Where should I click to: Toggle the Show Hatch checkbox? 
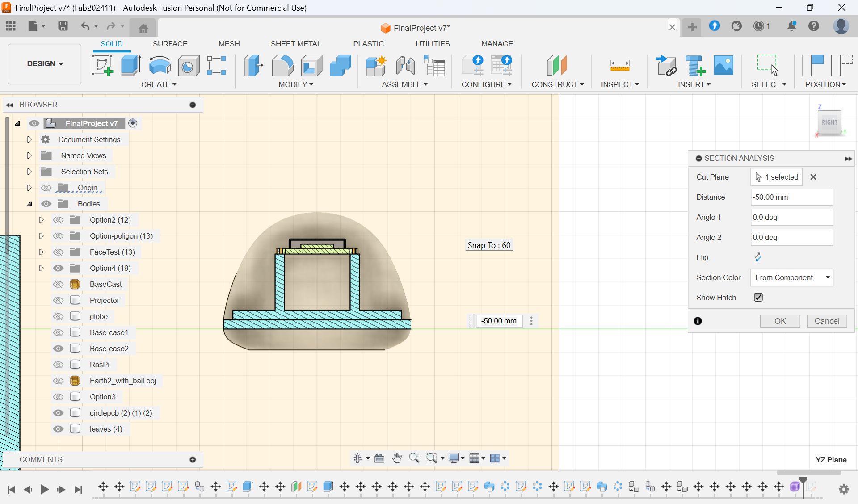[758, 298]
